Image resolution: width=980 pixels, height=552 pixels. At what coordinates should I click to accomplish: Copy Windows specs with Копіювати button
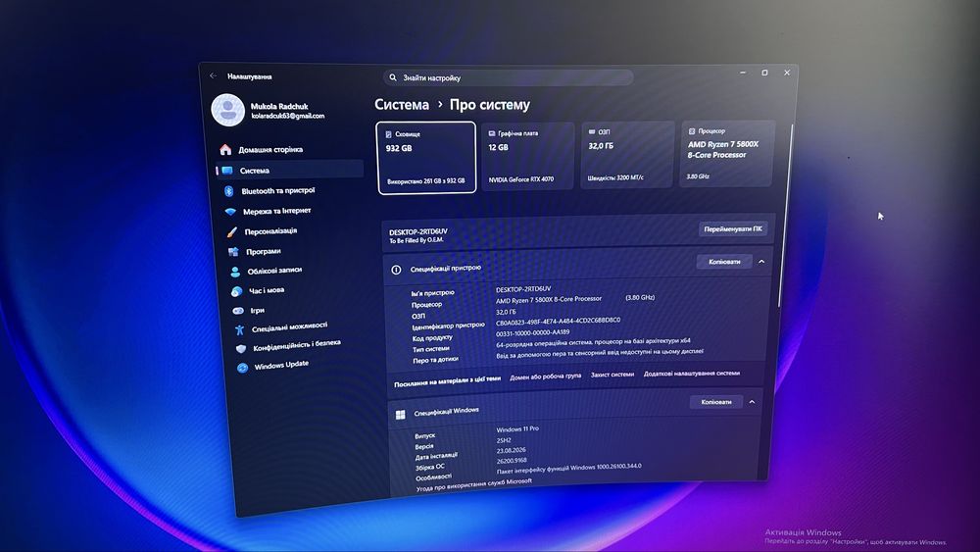[x=716, y=402]
